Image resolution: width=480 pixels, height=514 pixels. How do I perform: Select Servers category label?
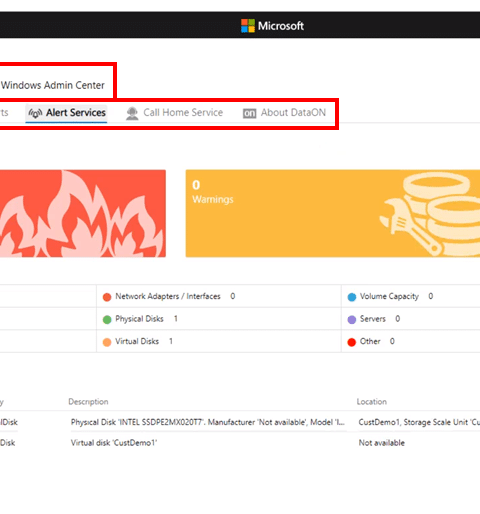click(373, 319)
